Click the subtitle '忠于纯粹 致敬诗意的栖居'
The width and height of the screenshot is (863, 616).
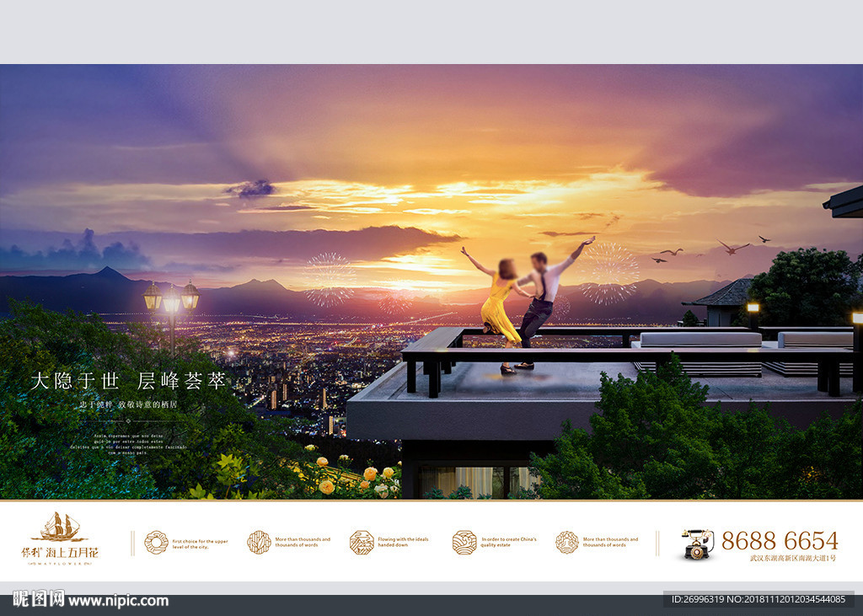coord(128,404)
